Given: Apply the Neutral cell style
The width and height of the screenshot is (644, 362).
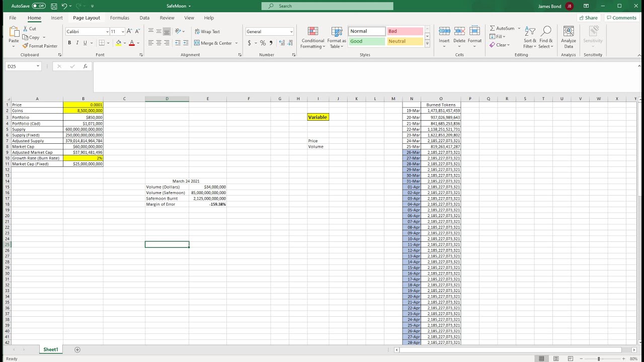Looking at the screenshot, I should 405,41.
